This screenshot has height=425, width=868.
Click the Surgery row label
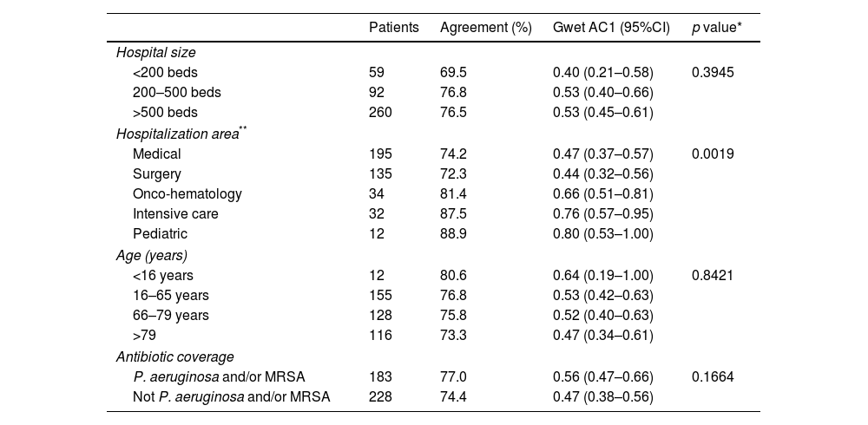click(156, 173)
